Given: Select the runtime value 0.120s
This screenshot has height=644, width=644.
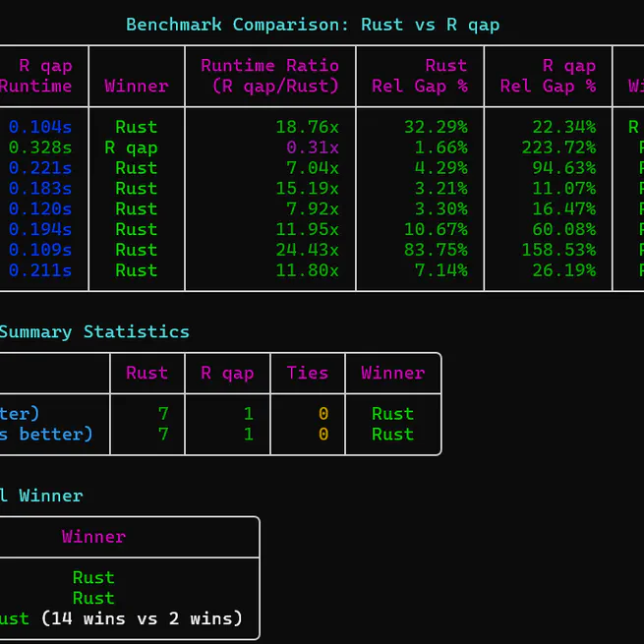Looking at the screenshot, I should coord(40,209).
